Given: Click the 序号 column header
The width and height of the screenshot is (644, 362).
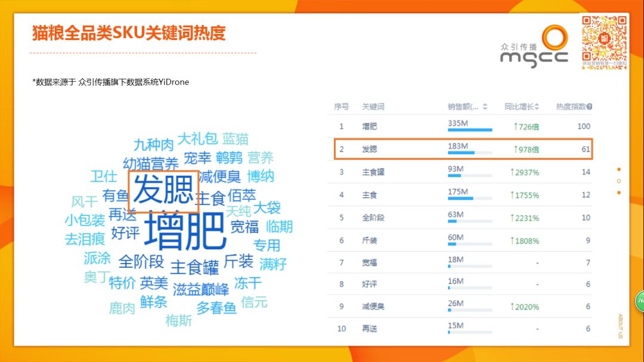Looking at the screenshot, I should click(341, 107).
